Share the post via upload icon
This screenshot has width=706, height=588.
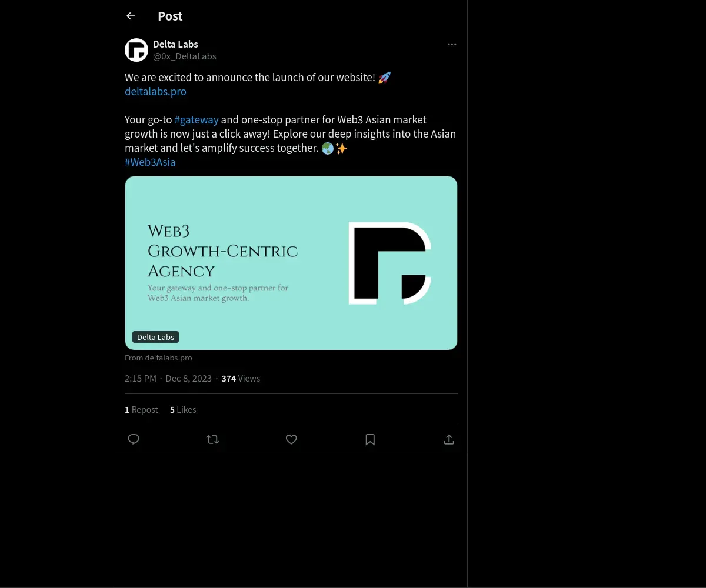(x=449, y=439)
